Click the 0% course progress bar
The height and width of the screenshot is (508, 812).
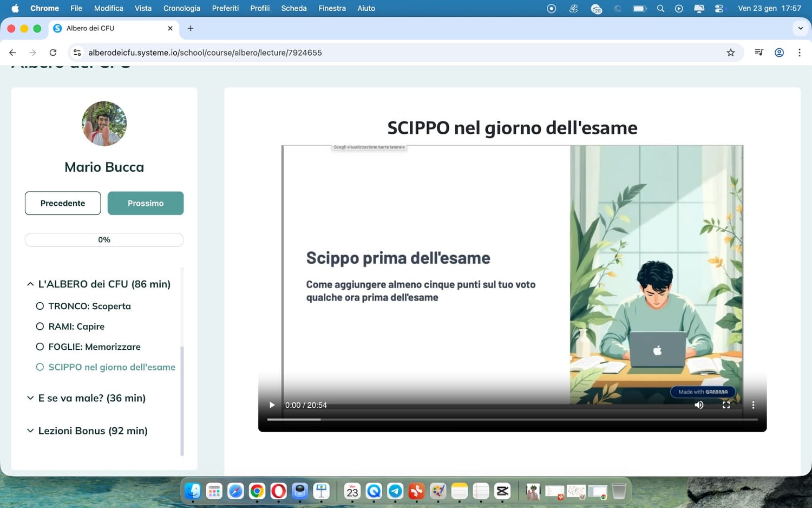104,240
